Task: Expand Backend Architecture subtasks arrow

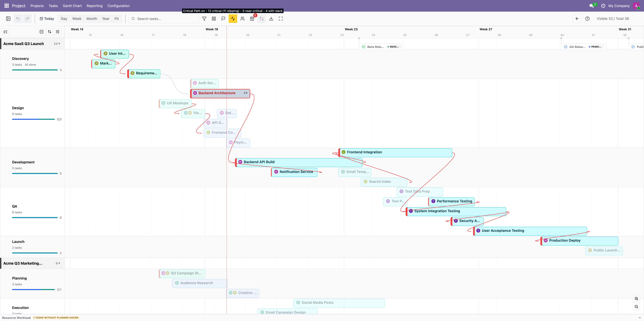Action: click(x=246, y=93)
